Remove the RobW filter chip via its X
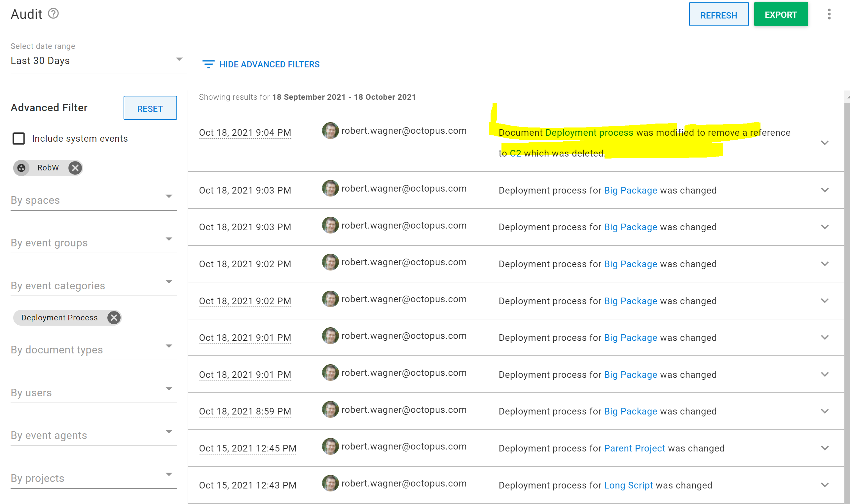Screen dimensions: 850x504 point(75,167)
